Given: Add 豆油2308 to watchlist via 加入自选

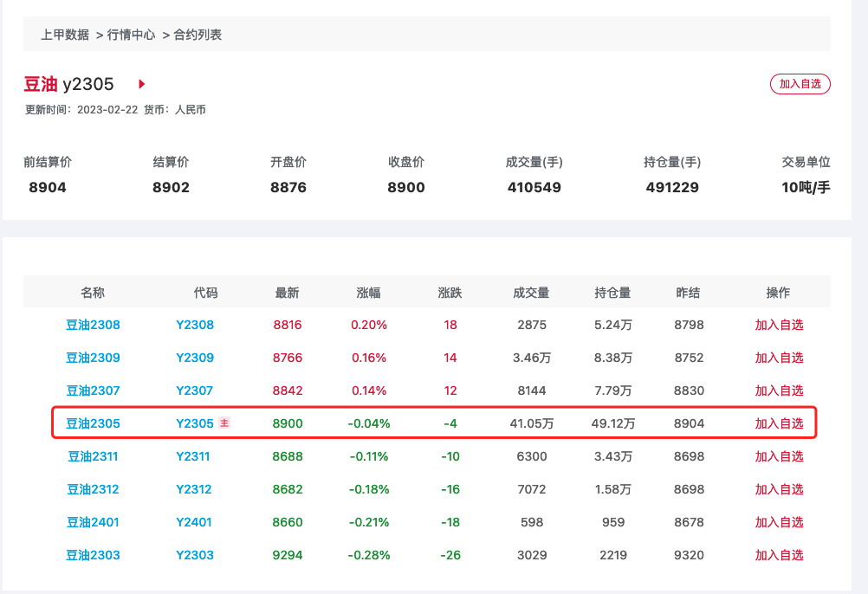Looking at the screenshot, I should point(779,325).
